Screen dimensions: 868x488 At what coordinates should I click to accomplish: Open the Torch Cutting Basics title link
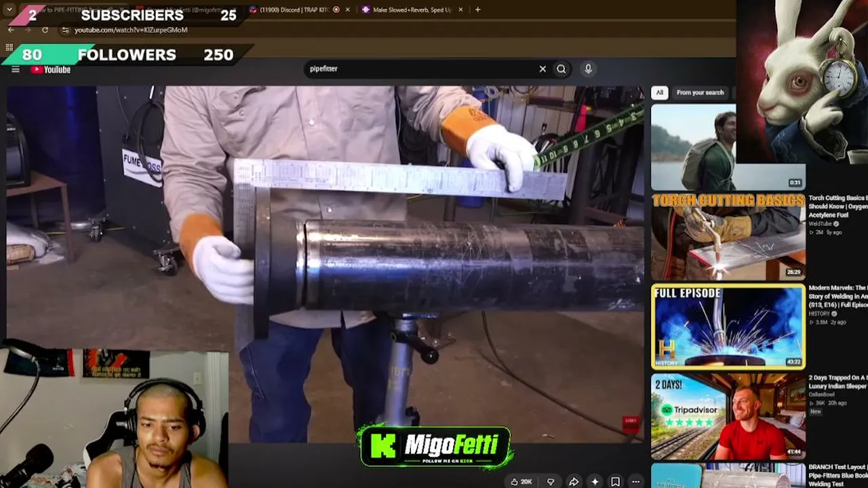pyautogui.click(x=838, y=206)
